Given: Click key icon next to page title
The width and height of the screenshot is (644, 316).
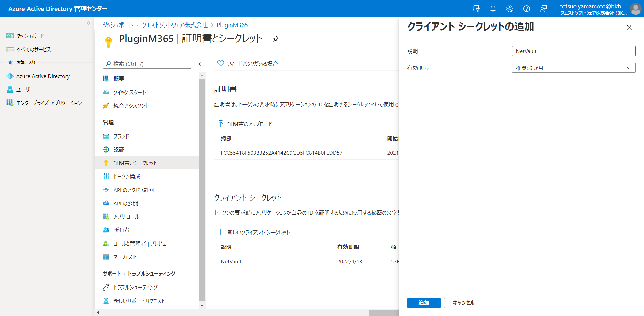Looking at the screenshot, I should pyautogui.click(x=108, y=42).
